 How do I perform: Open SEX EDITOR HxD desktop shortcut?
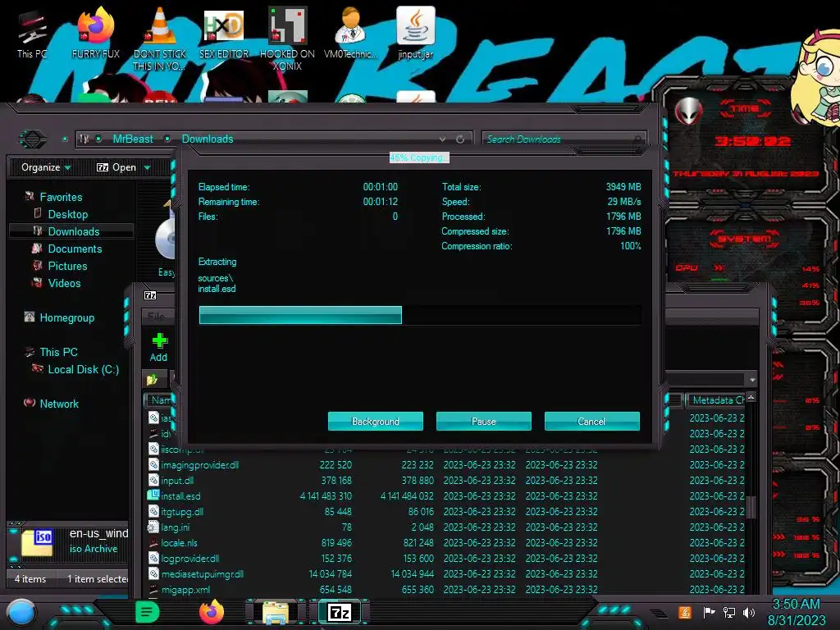click(224, 34)
